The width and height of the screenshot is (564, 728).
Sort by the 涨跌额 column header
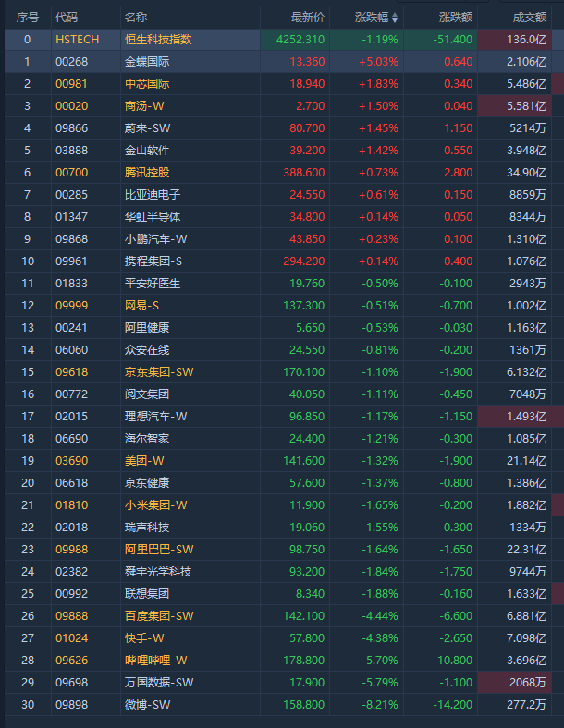(456, 18)
